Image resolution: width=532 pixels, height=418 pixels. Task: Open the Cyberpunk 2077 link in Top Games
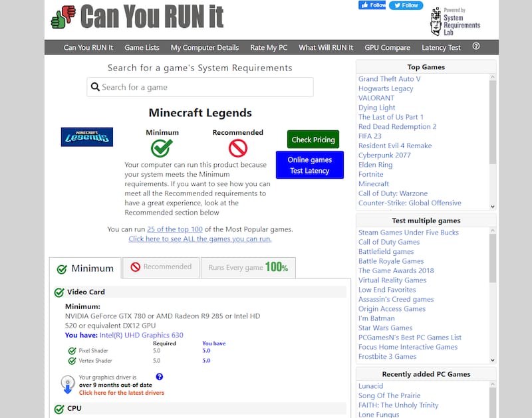click(384, 155)
